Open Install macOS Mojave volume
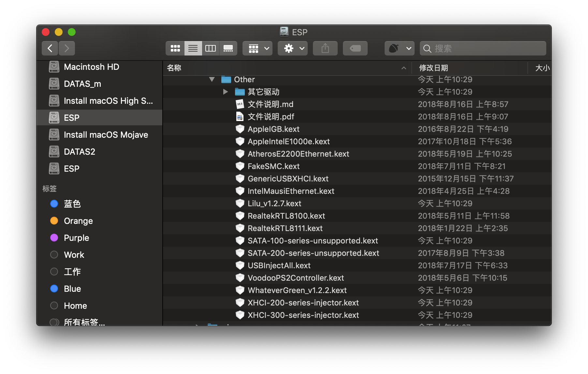The height and width of the screenshot is (374, 588). [99, 135]
